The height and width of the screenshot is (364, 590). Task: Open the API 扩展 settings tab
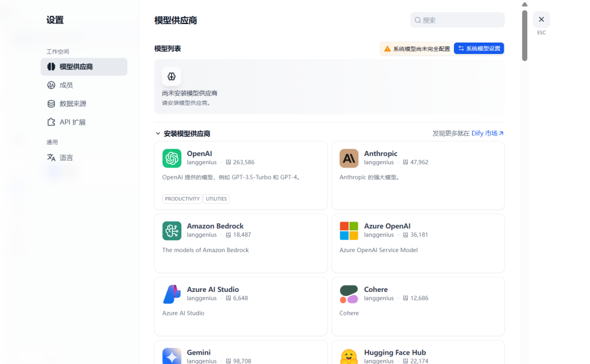[84, 122]
